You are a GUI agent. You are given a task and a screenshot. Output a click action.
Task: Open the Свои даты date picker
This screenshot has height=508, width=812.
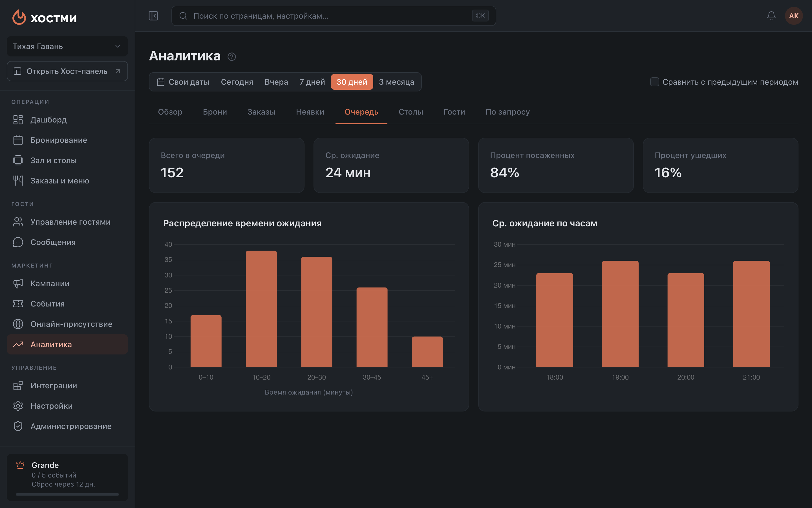[183, 82]
